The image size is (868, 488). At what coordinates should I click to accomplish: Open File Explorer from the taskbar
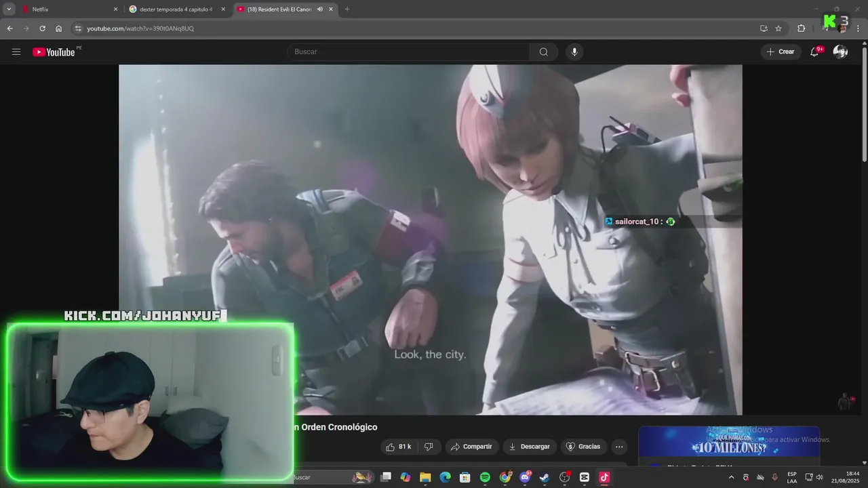[425, 477]
